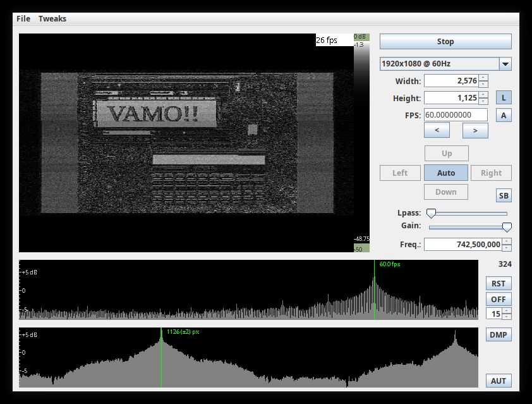Increase the Width value with up arrow
Viewport: 532px width, 404px height.
[x=483, y=78]
